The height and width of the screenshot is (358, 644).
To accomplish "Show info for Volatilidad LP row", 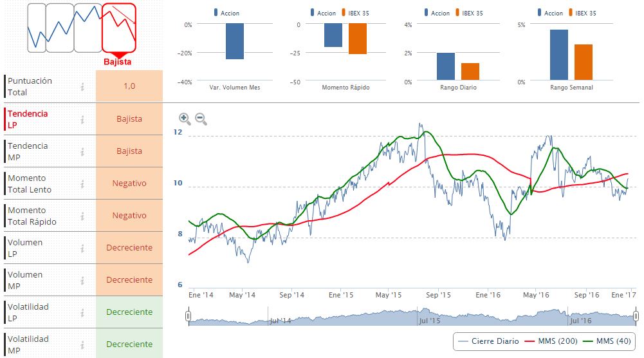I will point(82,312).
